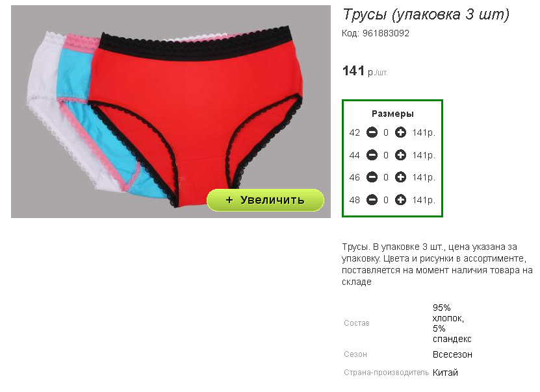Click the 141 р./шт. price
This screenshot has width=540, height=392.
(365, 71)
